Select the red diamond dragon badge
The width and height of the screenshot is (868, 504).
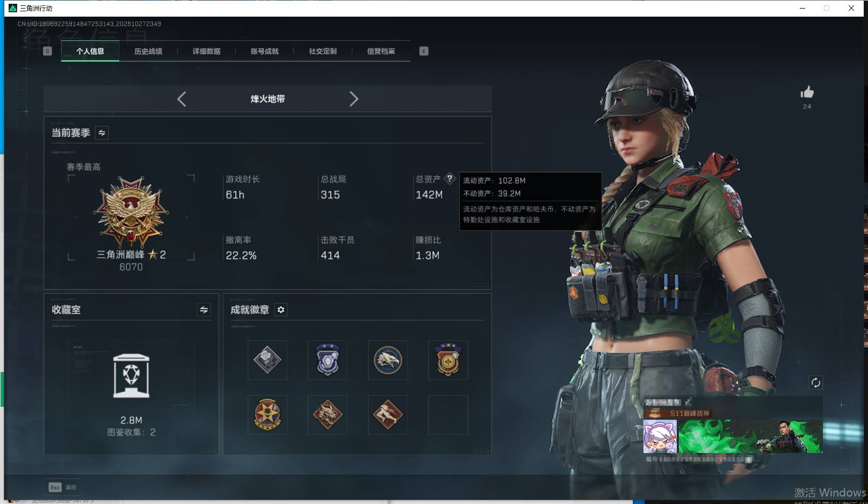pos(328,415)
